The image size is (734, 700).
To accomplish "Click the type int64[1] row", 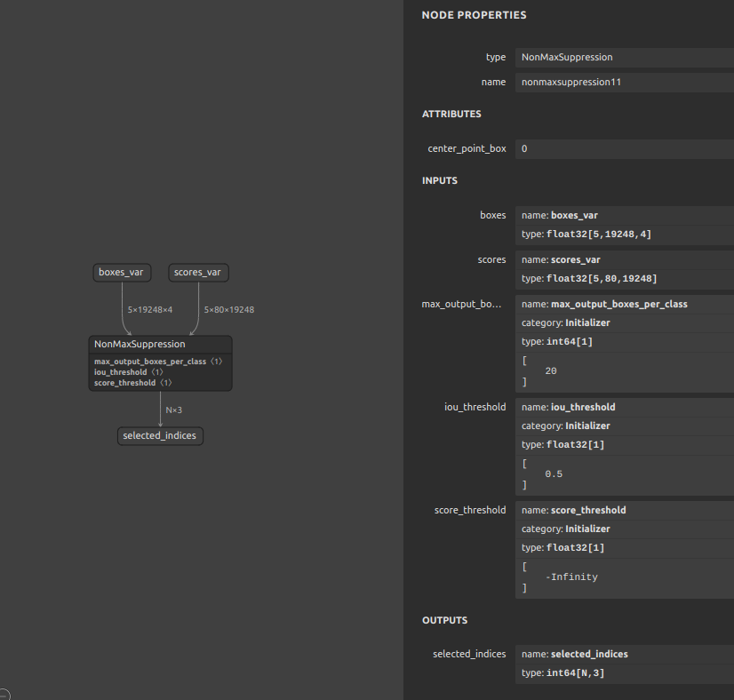I will (625, 342).
